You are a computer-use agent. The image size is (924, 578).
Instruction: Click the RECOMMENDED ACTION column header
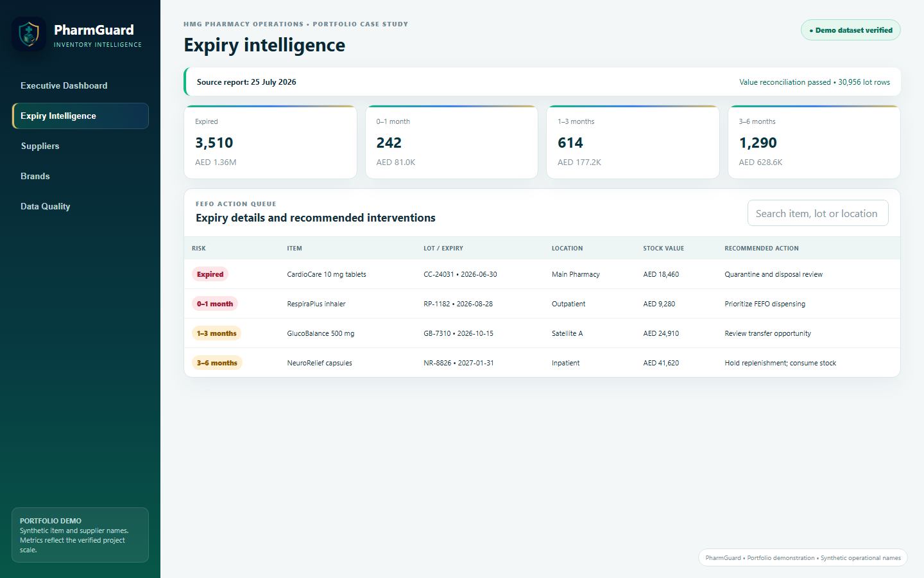[x=762, y=249]
